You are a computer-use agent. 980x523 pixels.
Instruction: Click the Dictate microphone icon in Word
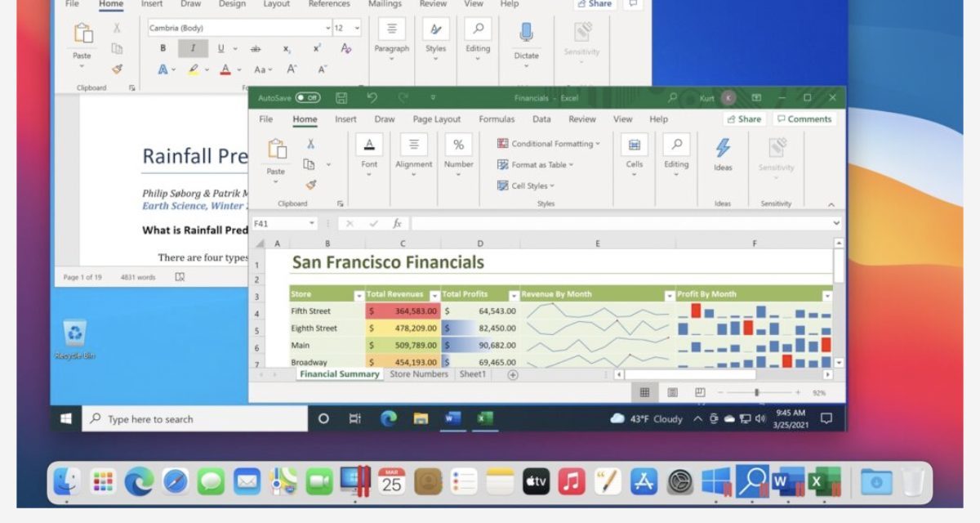click(526, 33)
